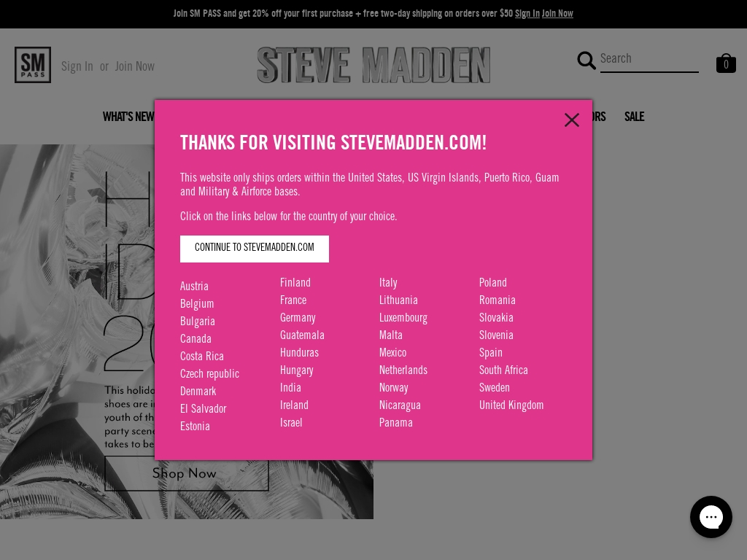Dismiss the country popup with the X
This screenshot has height=560, width=747.
tap(572, 120)
